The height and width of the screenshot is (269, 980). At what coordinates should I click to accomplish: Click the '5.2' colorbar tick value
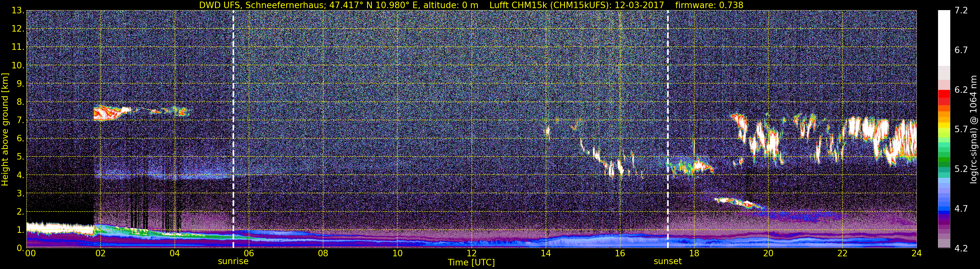[x=961, y=169]
